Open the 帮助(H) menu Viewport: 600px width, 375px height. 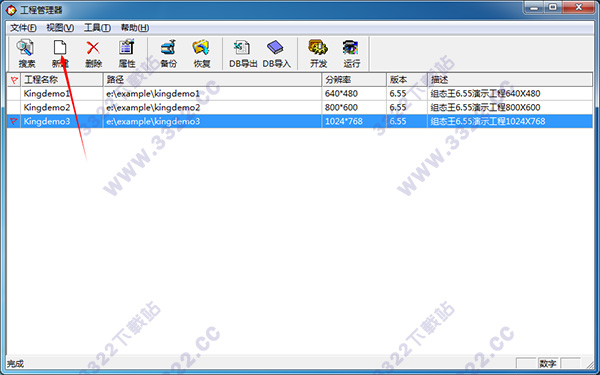tap(135, 28)
